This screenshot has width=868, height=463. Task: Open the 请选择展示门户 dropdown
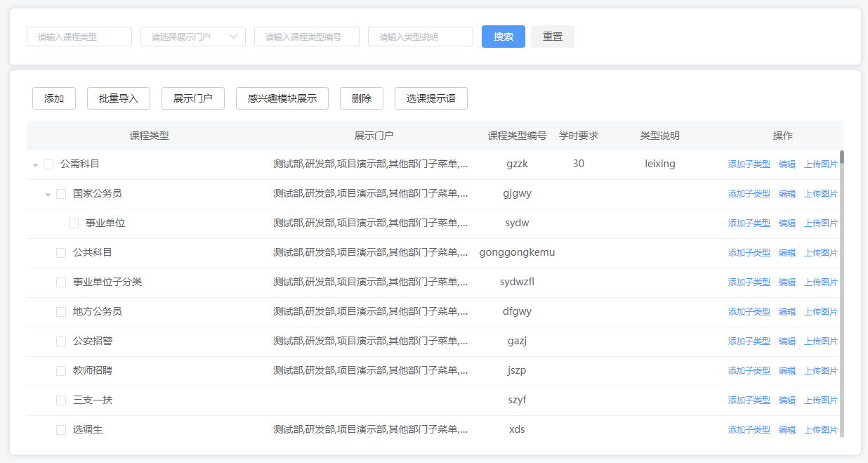(x=193, y=37)
